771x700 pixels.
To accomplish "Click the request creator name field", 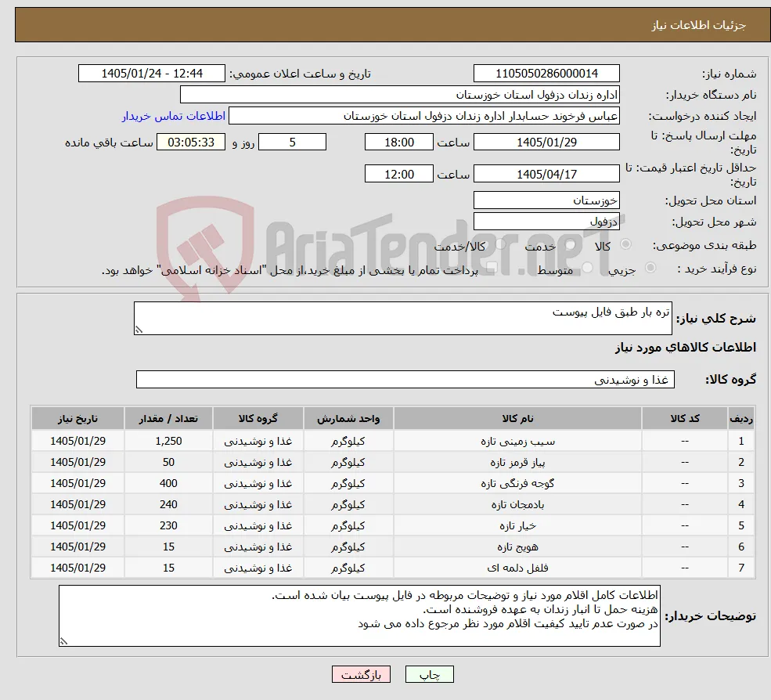I will [x=423, y=116].
